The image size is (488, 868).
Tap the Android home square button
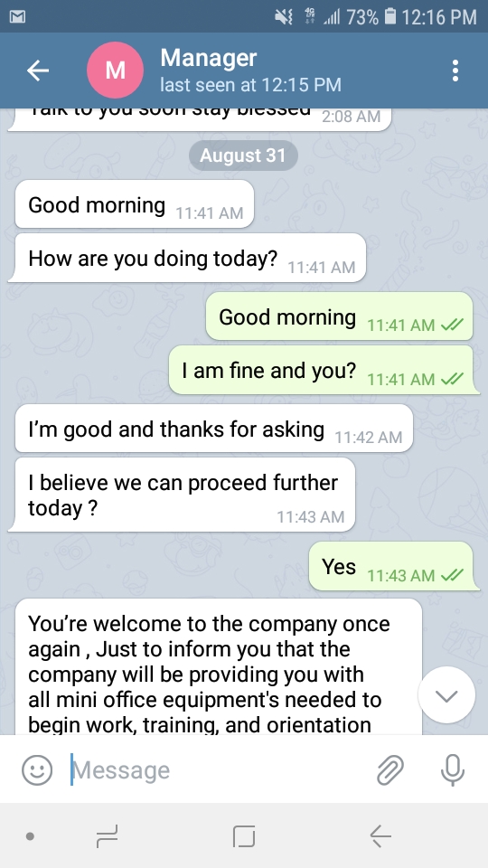(x=244, y=835)
